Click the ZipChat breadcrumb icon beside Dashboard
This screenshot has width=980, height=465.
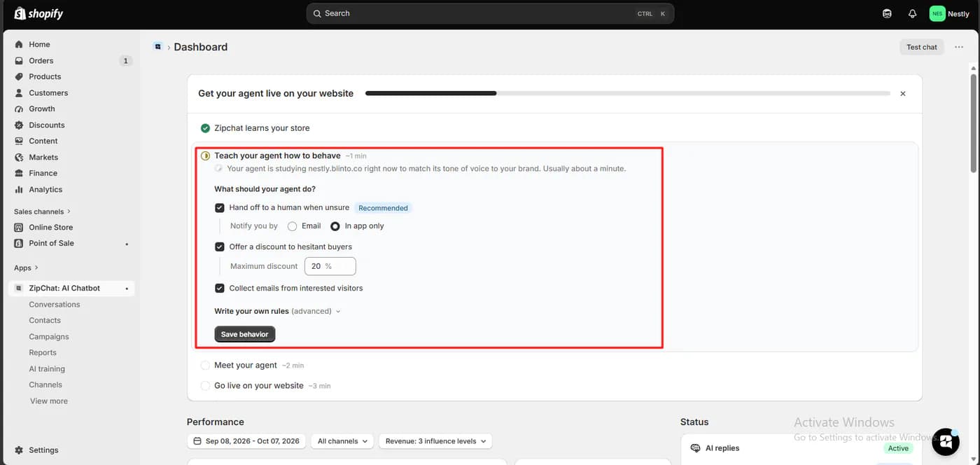158,46
